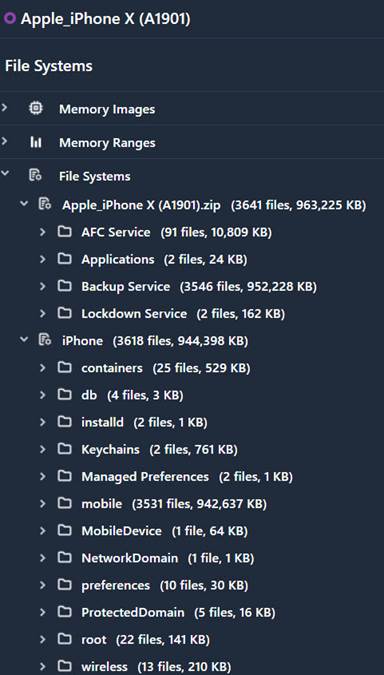The height and width of the screenshot is (675, 384).
Task: Click the wireless folder icon
Action: click(x=65, y=666)
